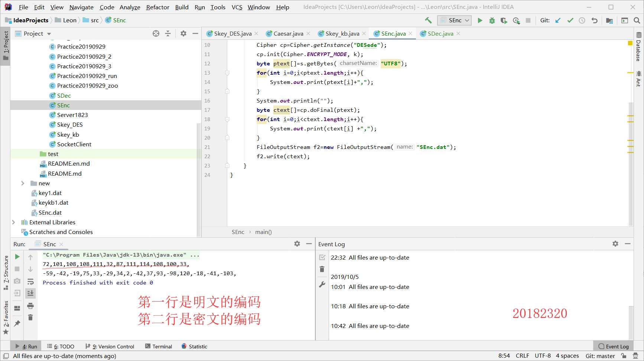Pin the Run tab

point(17,323)
